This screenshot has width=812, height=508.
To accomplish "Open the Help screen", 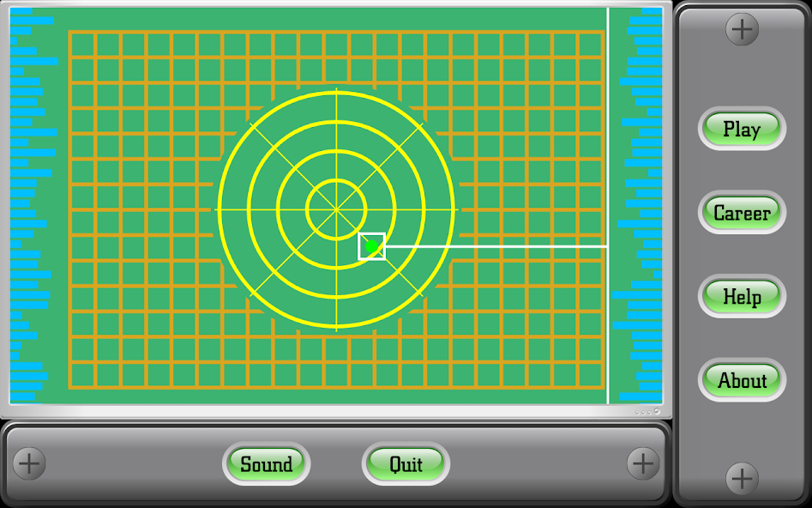I will [x=742, y=297].
